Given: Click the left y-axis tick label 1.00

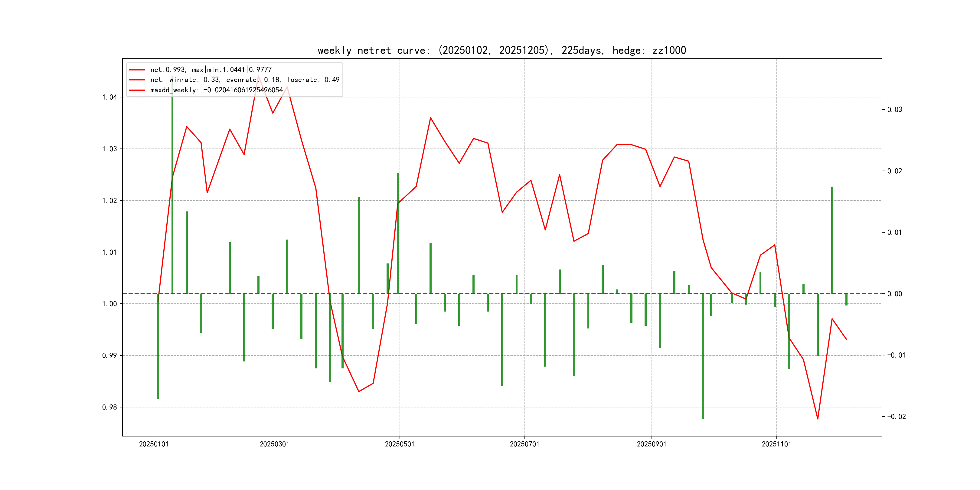Looking at the screenshot, I should tap(109, 304).
